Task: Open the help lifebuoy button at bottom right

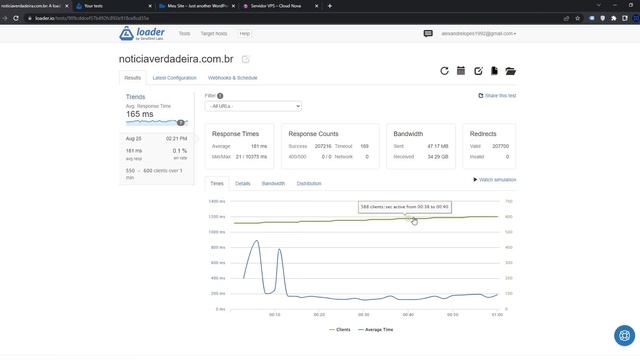Action: click(x=624, y=336)
